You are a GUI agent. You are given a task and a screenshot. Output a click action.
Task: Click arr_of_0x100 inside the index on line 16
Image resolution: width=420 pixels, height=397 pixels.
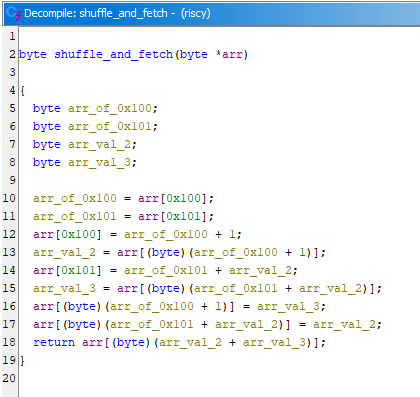click(x=152, y=306)
